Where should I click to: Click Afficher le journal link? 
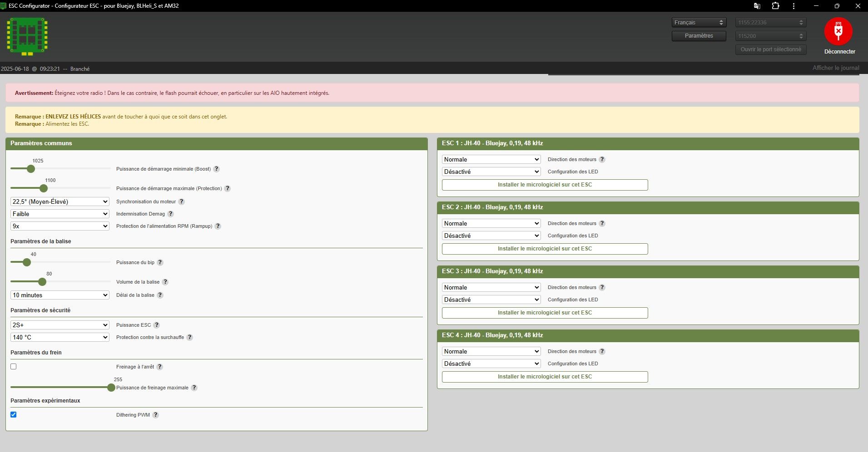coord(835,68)
